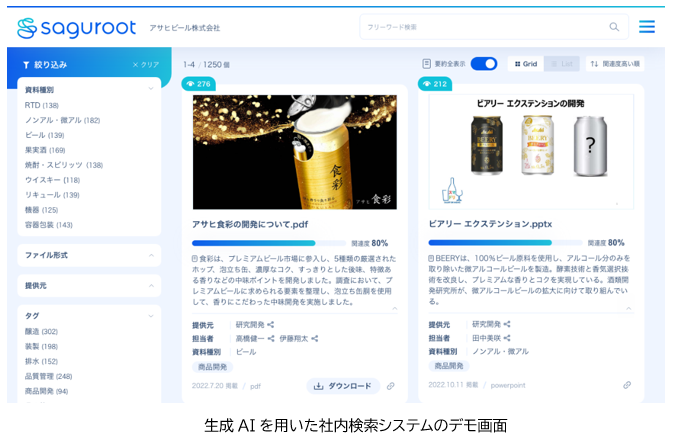Filter by RTD (138)
This screenshot has height=440, width=676.
coord(41,105)
